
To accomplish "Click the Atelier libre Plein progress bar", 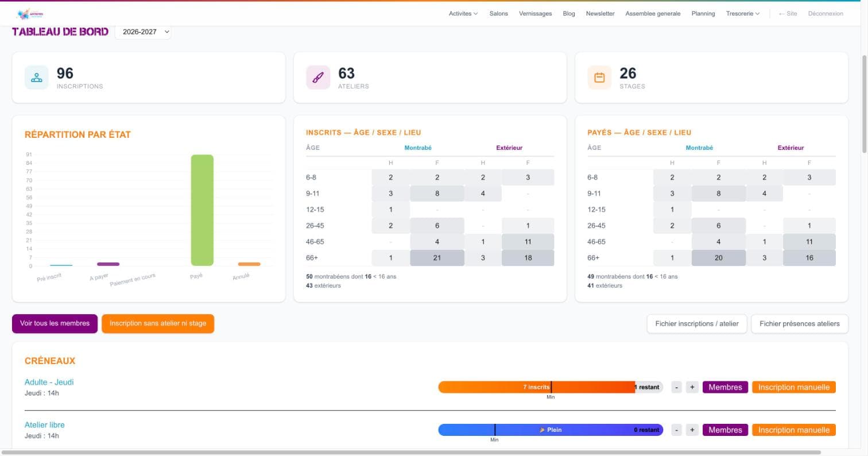I will (551, 430).
